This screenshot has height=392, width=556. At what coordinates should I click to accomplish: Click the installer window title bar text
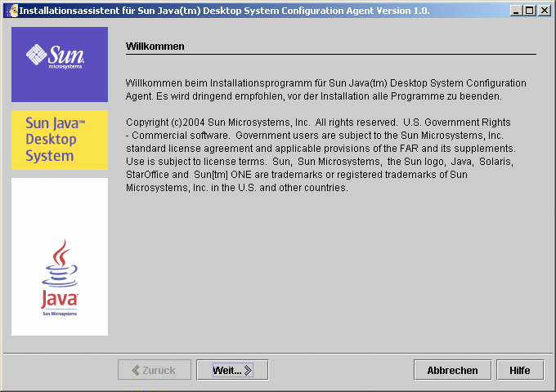pyautogui.click(x=224, y=11)
